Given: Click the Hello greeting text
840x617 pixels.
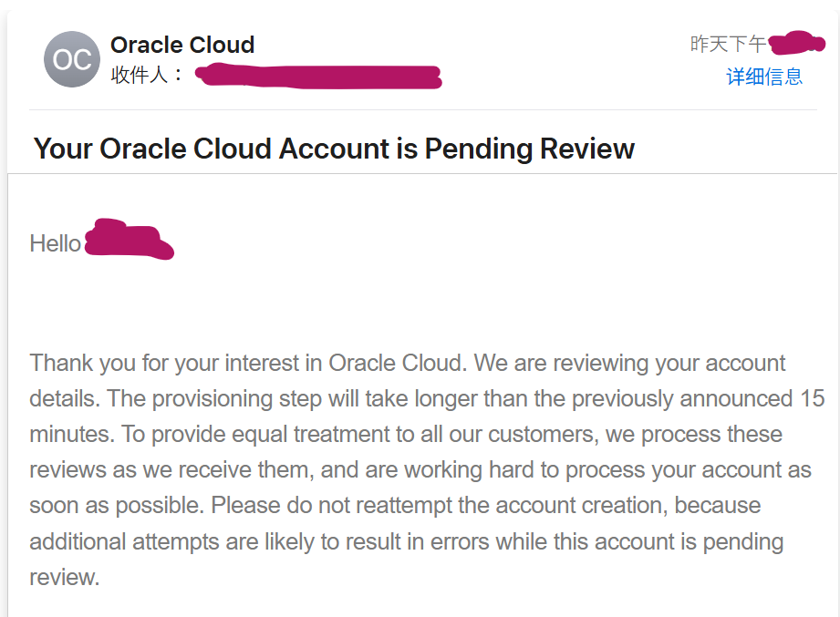Looking at the screenshot, I should tap(55, 243).
